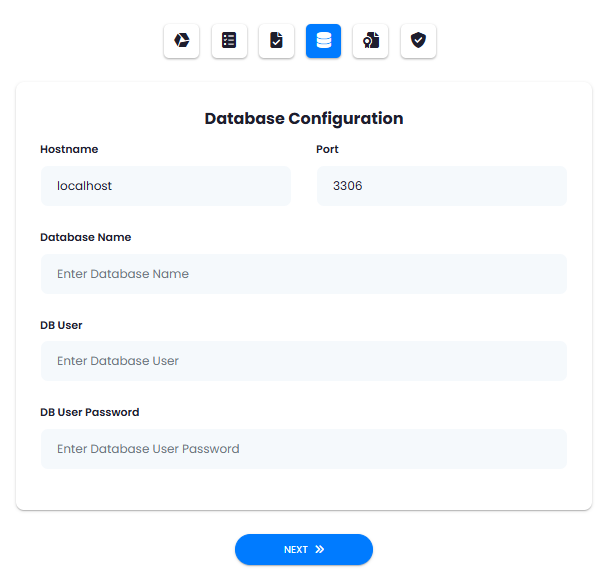This screenshot has height=577, width=609.
Task: Open the requirements checklist step icon
Action: pos(229,41)
